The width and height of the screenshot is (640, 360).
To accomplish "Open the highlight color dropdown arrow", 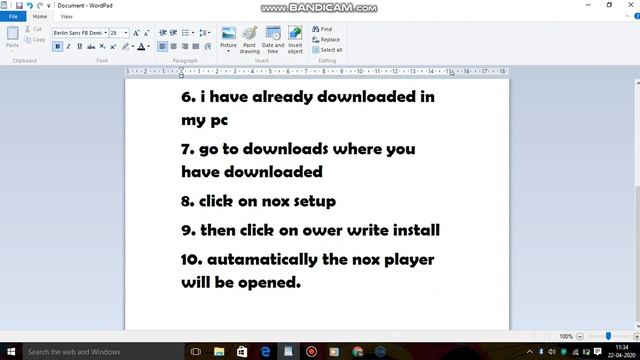I will coord(133,47).
